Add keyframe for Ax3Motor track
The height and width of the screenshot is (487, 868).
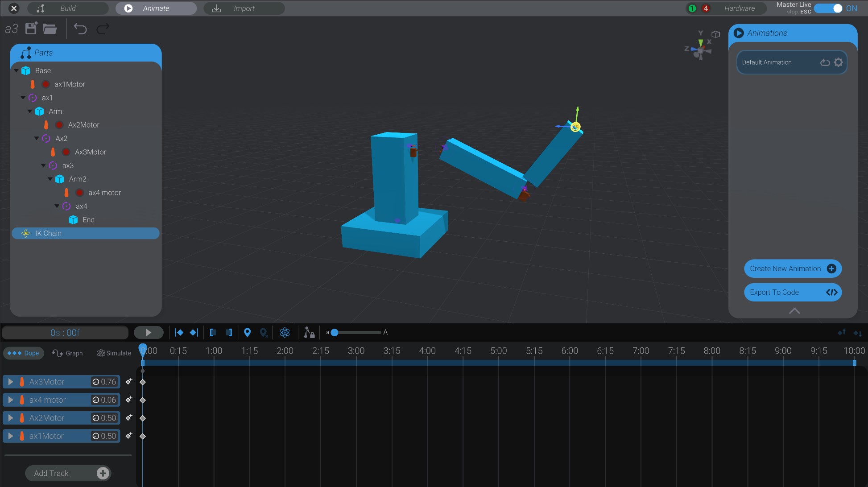(x=129, y=381)
